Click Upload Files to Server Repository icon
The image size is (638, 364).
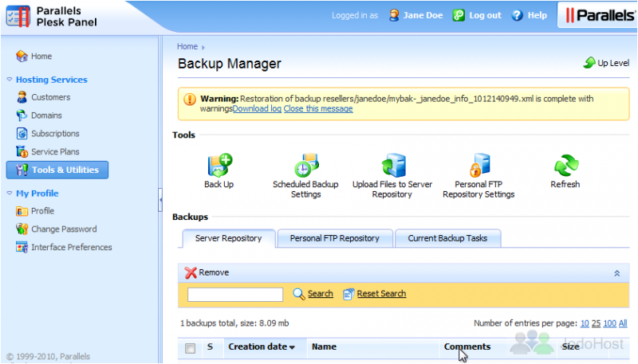coord(393,165)
